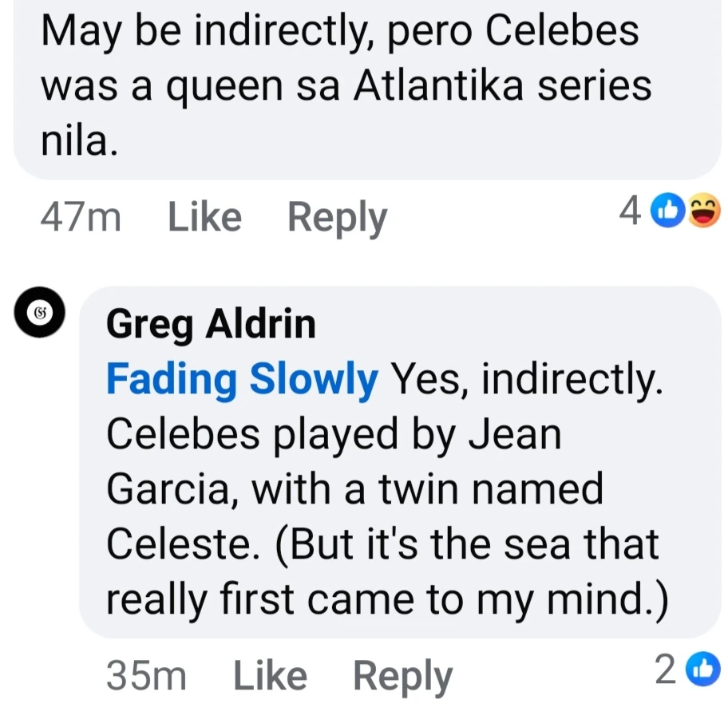728x719 pixels.
Task: Reply to the comment posted 47m ago
Action: click(337, 217)
